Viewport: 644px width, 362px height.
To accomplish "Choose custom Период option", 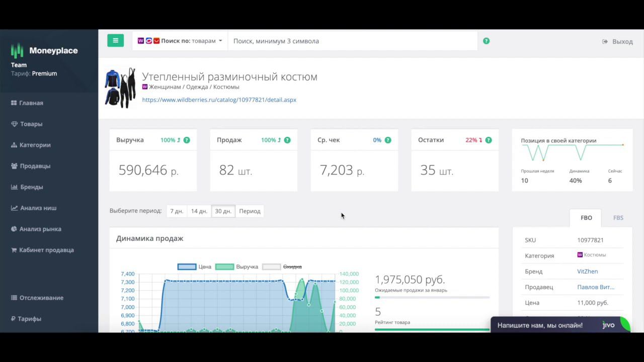I will tap(250, 211).
